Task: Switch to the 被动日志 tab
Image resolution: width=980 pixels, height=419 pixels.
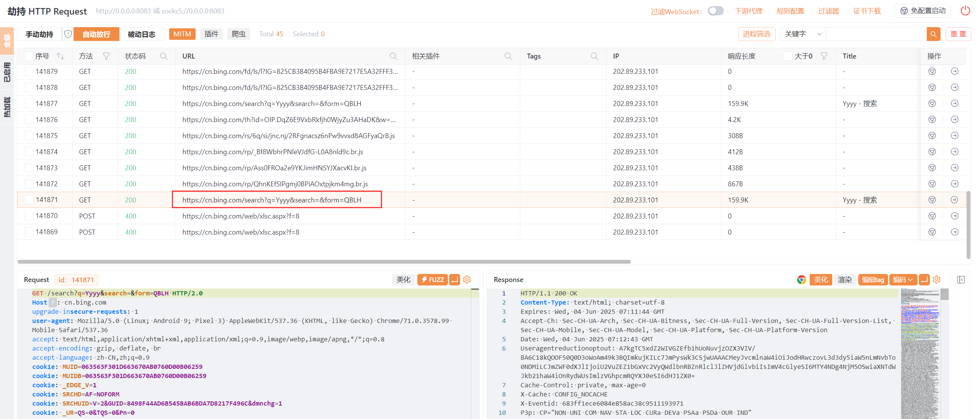Action: [x=141, y=34]
